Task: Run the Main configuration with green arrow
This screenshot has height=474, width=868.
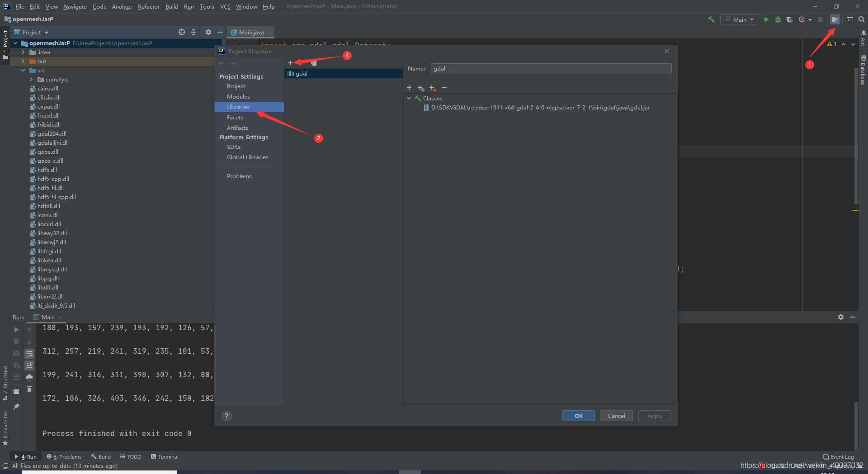Action: click(x=766, y=19)
